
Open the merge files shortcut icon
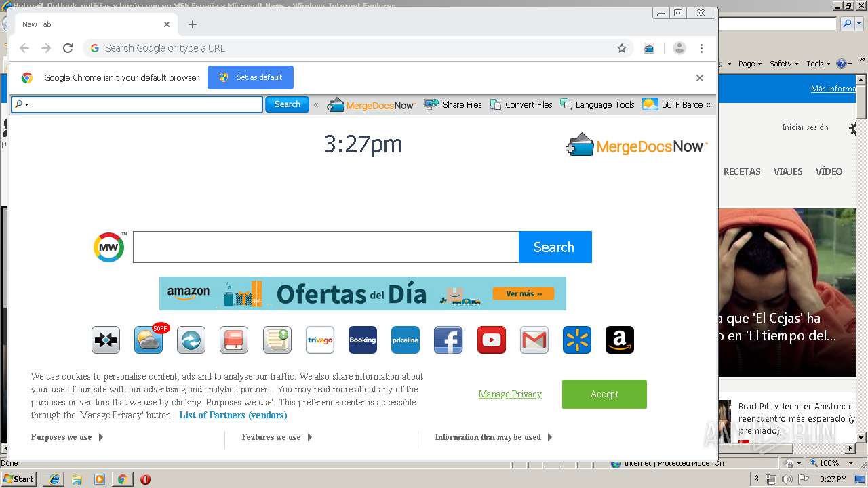(106, 340)
